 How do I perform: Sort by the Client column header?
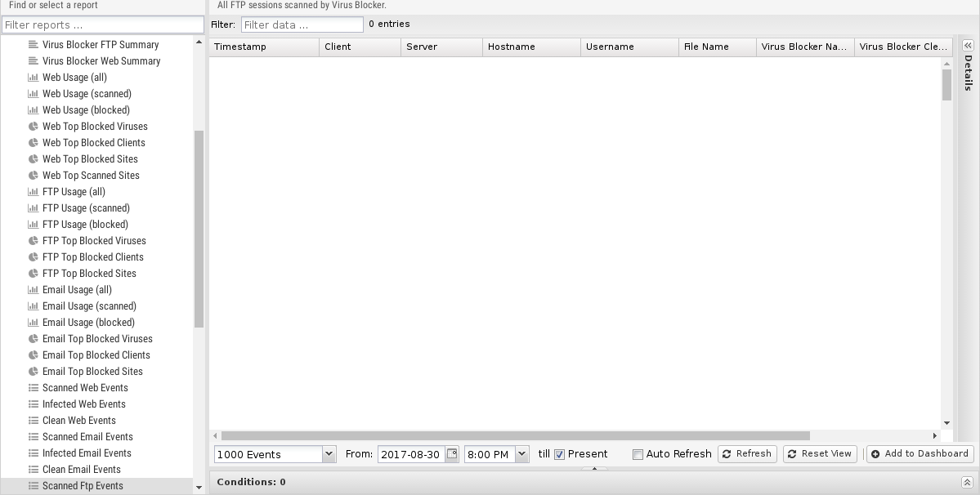pos(360,47)
